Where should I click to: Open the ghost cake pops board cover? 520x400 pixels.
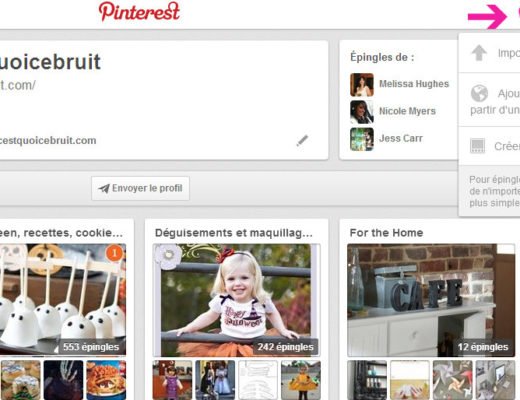63,300
